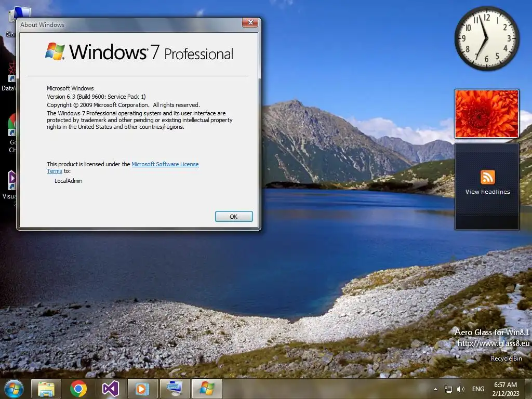Click OK in About Windows dialog
The width and height of the screenshot is (532, 399).
click(234, 217)
